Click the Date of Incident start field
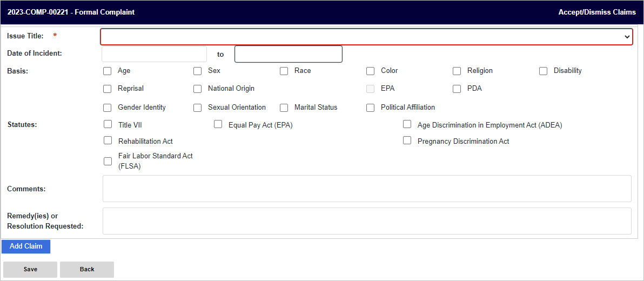 click(154, 54)
